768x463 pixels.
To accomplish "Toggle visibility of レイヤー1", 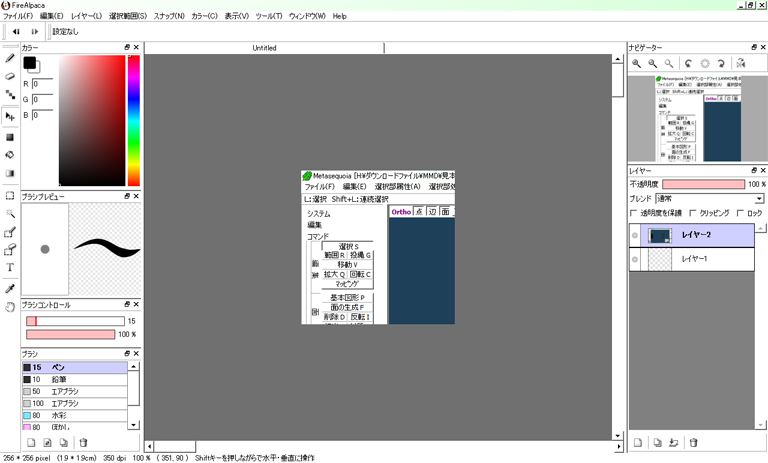I will [x=635, y=259].
